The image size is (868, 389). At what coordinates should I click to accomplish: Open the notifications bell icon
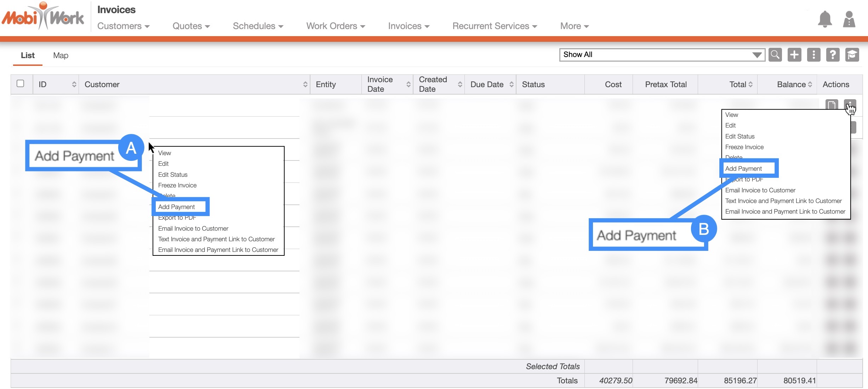coord(824,19)
